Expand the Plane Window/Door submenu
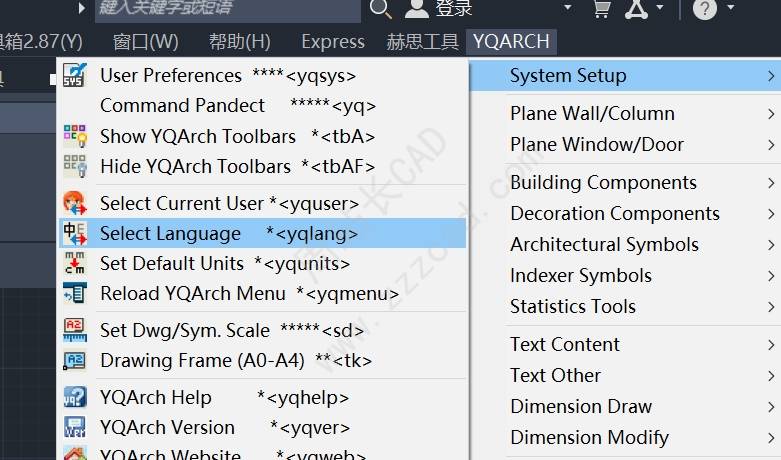Viewport: 781px width, 460px height. pos(625,144)
